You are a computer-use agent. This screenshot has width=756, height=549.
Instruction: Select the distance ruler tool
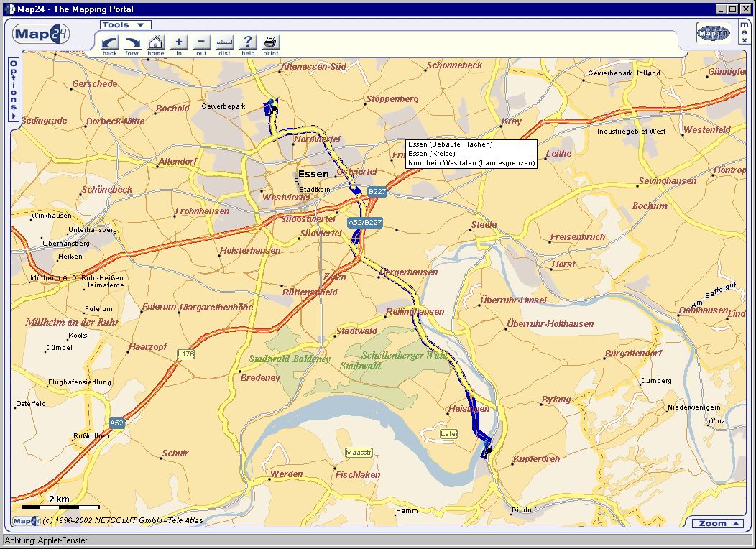pos(225,42)
